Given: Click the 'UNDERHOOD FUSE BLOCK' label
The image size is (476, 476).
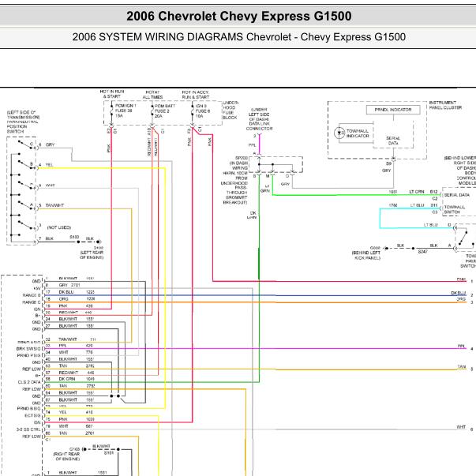Looking at the screenshot, I should click(231, 110).
